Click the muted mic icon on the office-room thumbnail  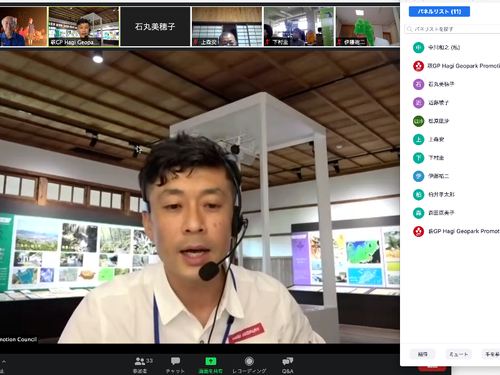pyautogui.click(x=268, y=42)
